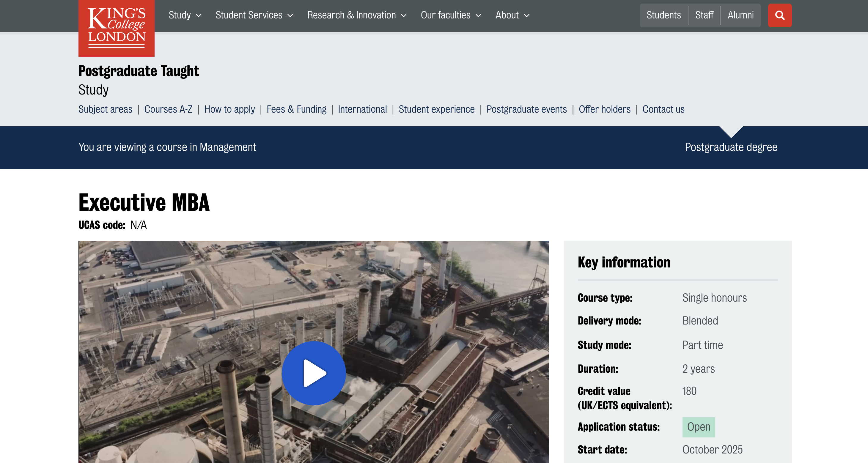
Task: Play the Executive MBA video
Action: [314, 373]
